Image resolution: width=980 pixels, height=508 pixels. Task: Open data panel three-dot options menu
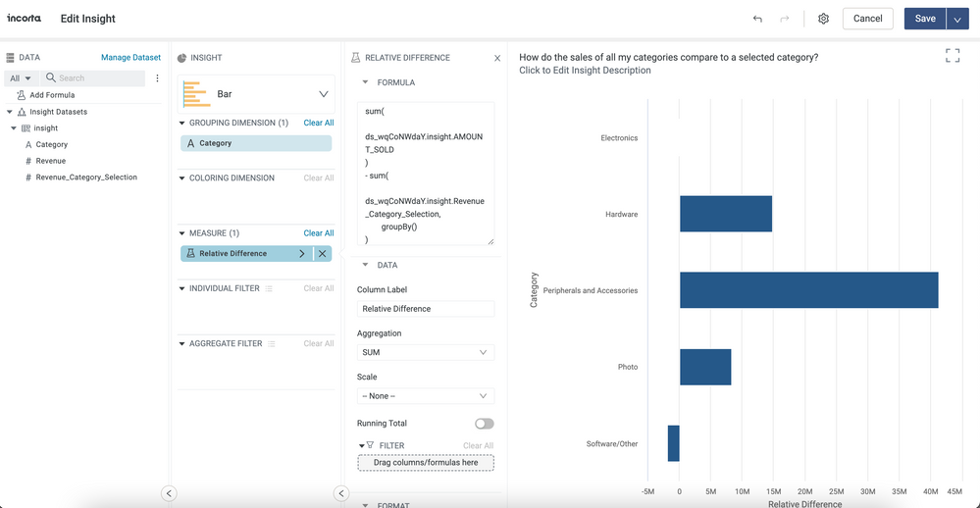pos(157,78)
